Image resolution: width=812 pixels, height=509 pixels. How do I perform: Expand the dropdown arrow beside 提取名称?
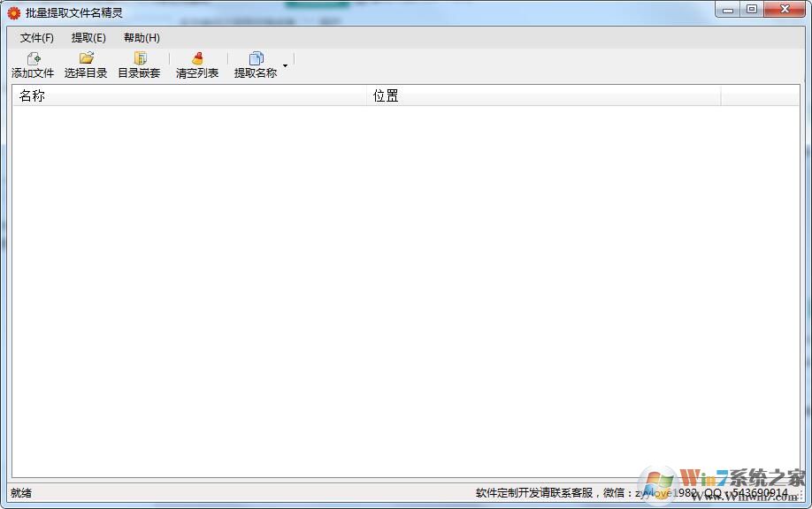pos(285,65)
